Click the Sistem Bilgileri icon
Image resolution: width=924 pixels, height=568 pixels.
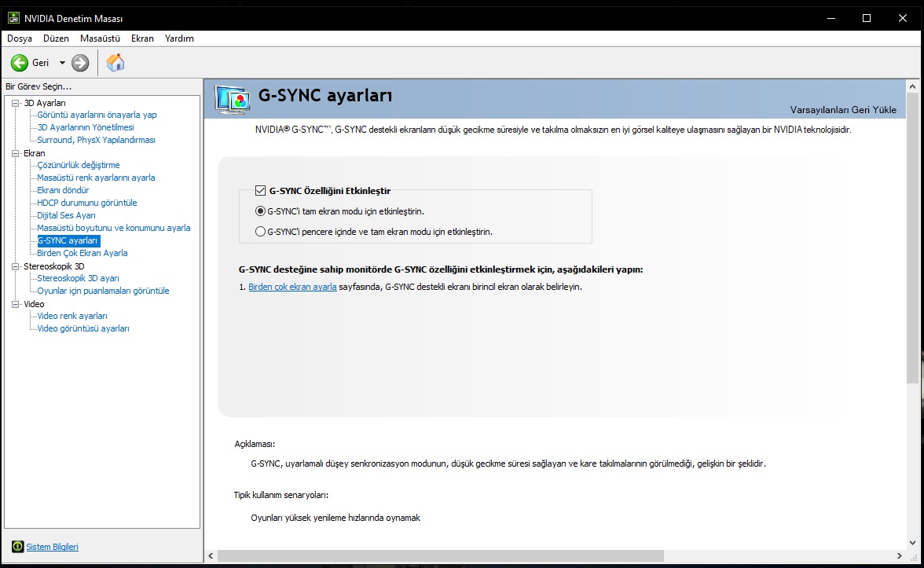click(17, 547)
